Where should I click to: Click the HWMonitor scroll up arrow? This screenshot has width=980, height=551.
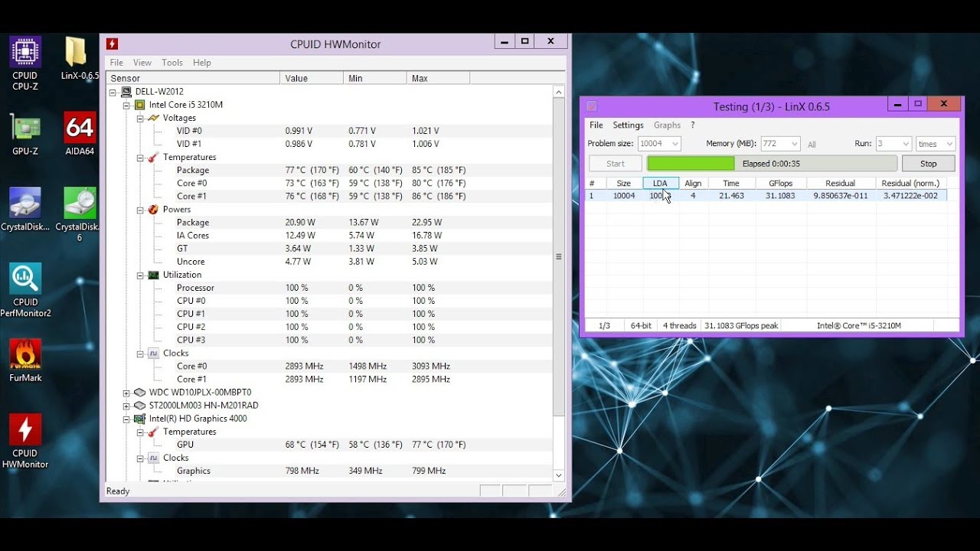tap(559, 92)
